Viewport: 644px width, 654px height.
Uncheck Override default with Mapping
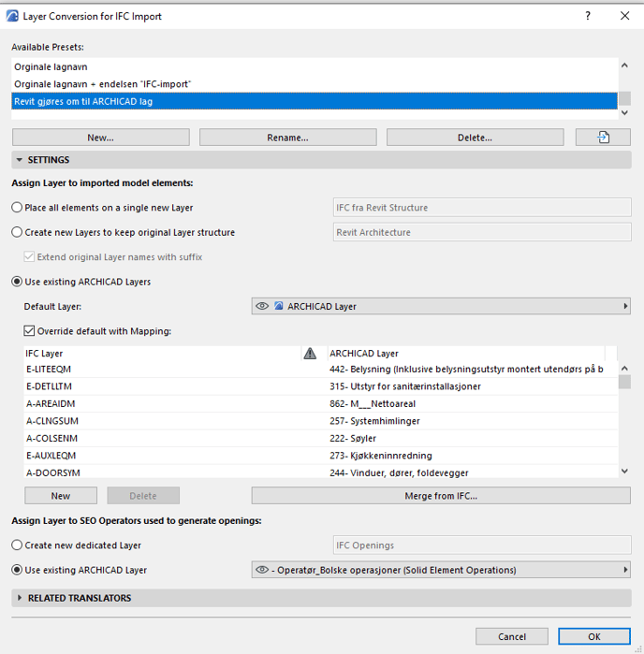coord(29,331)
